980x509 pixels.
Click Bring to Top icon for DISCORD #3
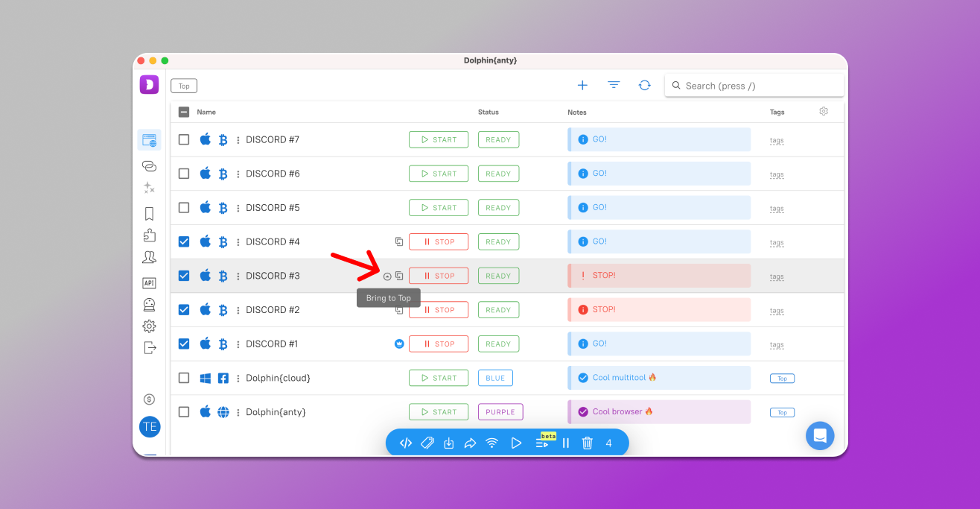click(387, 276)
